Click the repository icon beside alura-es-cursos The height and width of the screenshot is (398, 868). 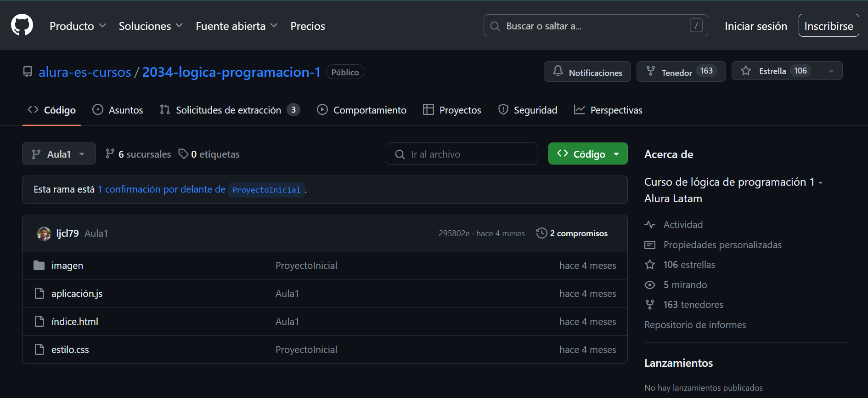tap(28, 72)
